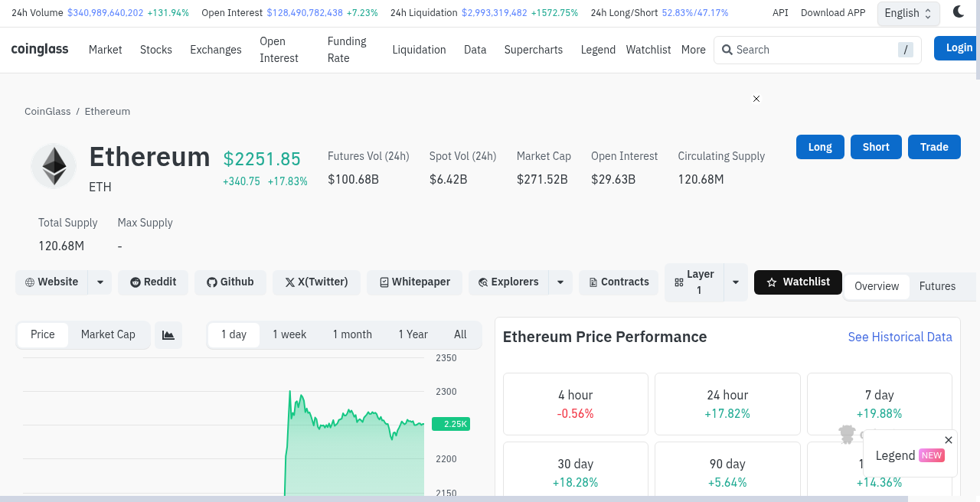Screen dimensions: 980x502
Task: Click the Trade button
Action: pyautogui.click(x=934, y=147)
